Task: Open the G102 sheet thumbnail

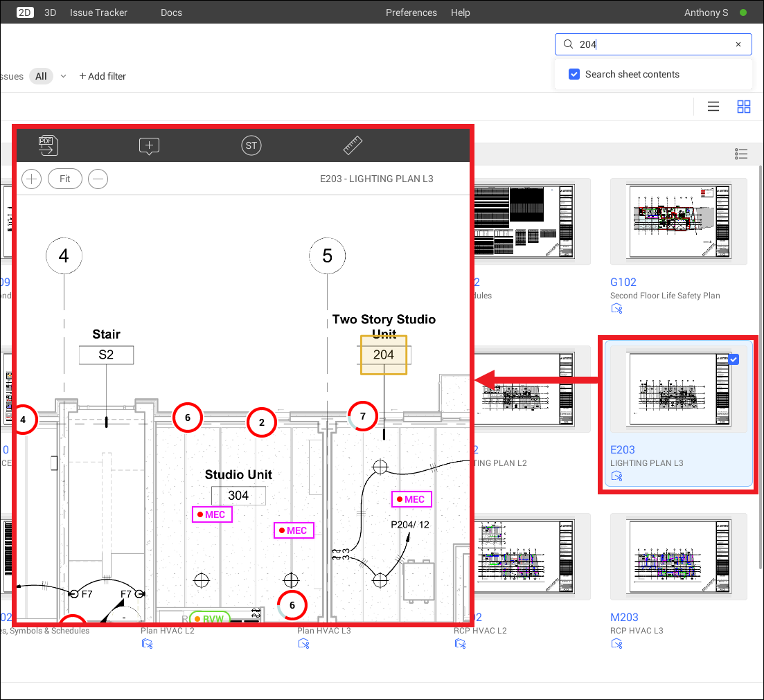Action: pyautogui.click(x=678, y=221)
